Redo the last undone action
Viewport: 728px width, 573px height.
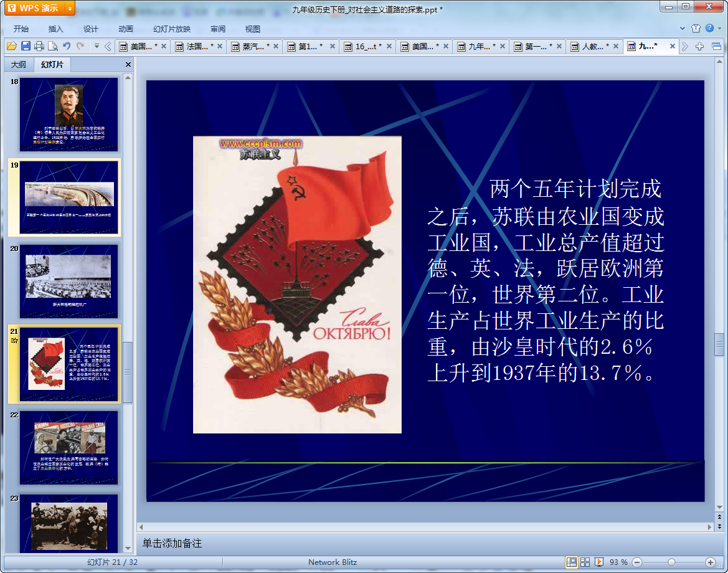pos(80,46)
